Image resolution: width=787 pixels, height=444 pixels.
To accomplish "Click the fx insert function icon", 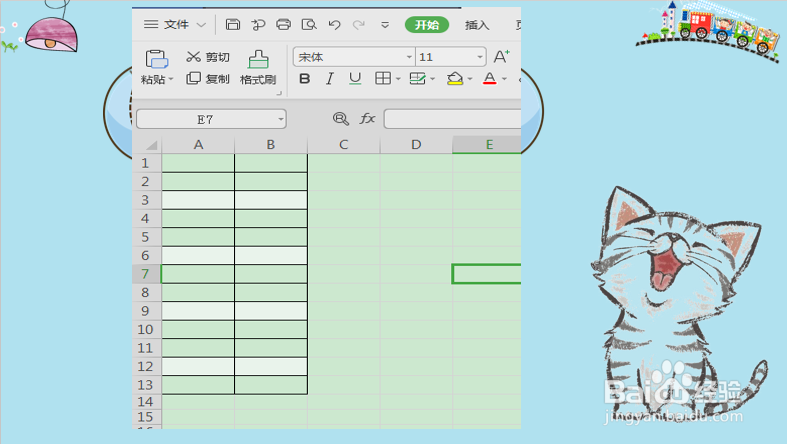I will 367,118.
